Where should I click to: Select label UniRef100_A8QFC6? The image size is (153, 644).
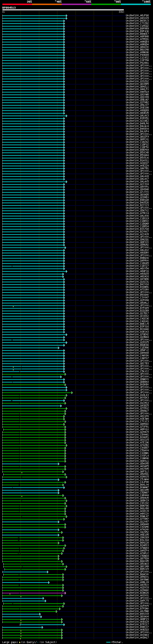(x=137, y=271)
